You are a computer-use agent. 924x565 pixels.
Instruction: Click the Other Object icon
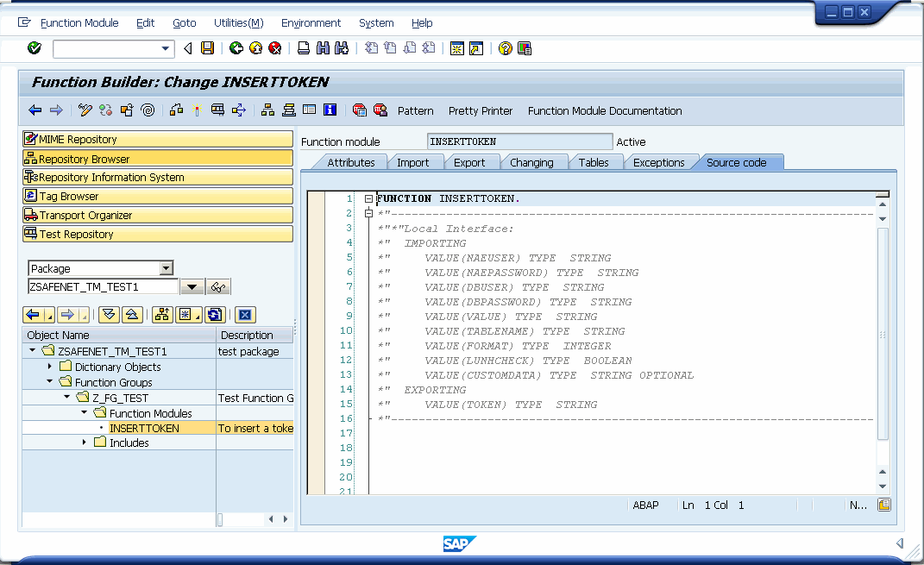click(127, 110)
